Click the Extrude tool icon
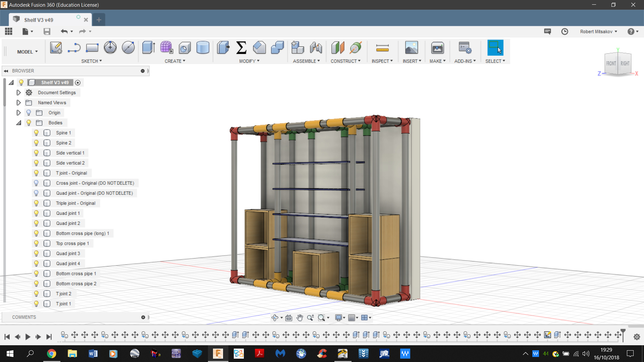644x362 pixels. [148, 48]
